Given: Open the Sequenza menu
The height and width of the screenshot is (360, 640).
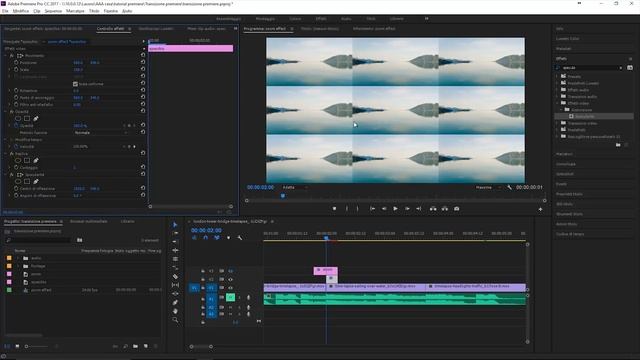Looking at the screenshot, I should click(53, 11).
